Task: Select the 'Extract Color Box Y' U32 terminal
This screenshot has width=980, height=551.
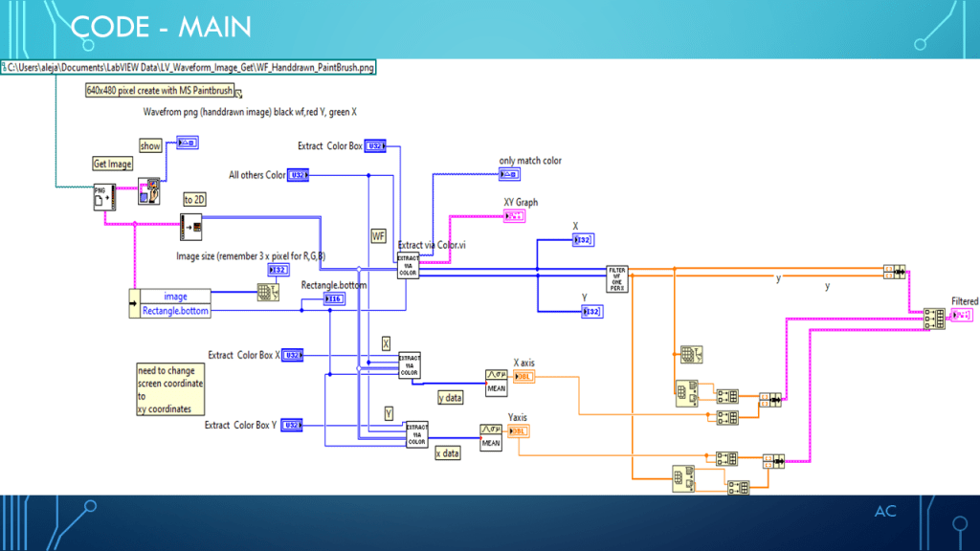Action: coord(291,424)
